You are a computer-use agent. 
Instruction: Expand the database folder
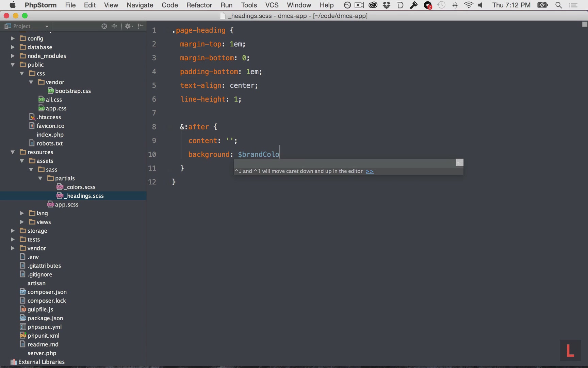(13, 47)
